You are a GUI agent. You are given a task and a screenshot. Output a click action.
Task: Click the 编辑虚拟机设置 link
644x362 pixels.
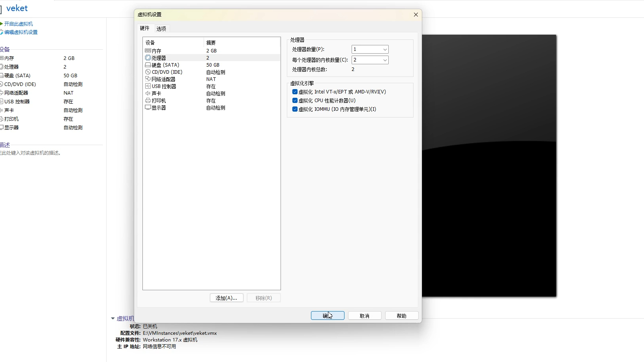coord(21,32)
